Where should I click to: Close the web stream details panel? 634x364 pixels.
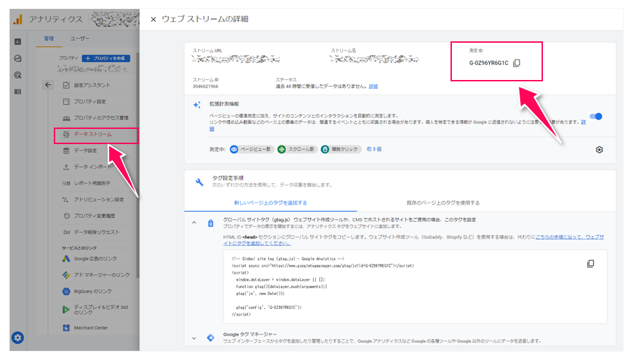(153, 19)
